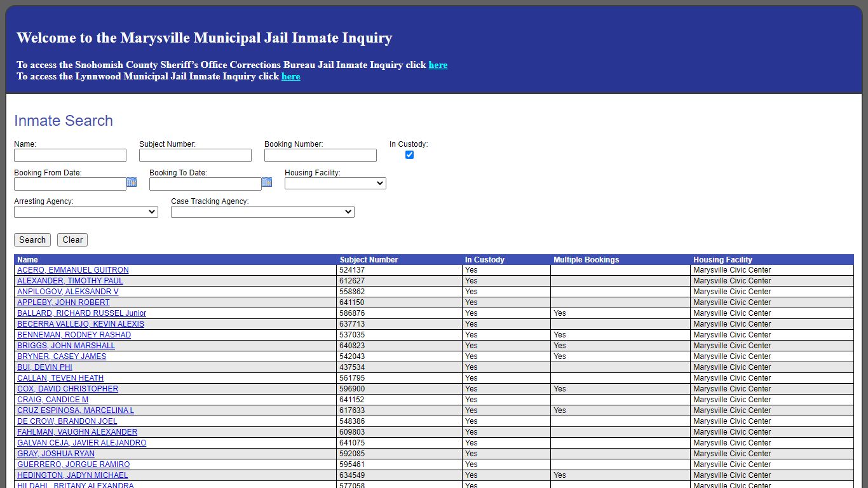Screen dimensions: 868x488
Task: Select subject number 612627 cell
Action: coord(400,281)
